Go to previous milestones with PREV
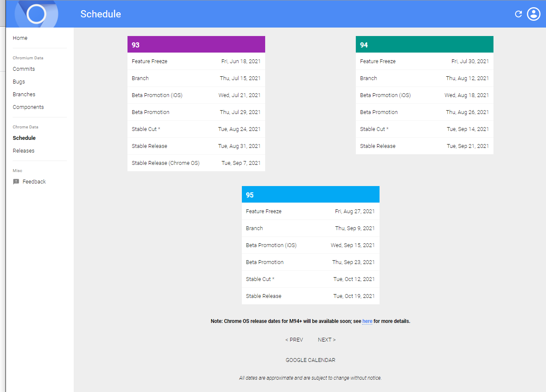The height and width of the screenshot is (392, 546). pos(294,340)
